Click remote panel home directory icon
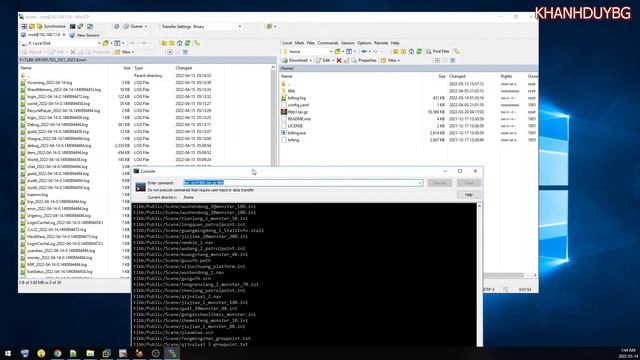Viewport: 640px width, 360px height. tap(411, 51)
